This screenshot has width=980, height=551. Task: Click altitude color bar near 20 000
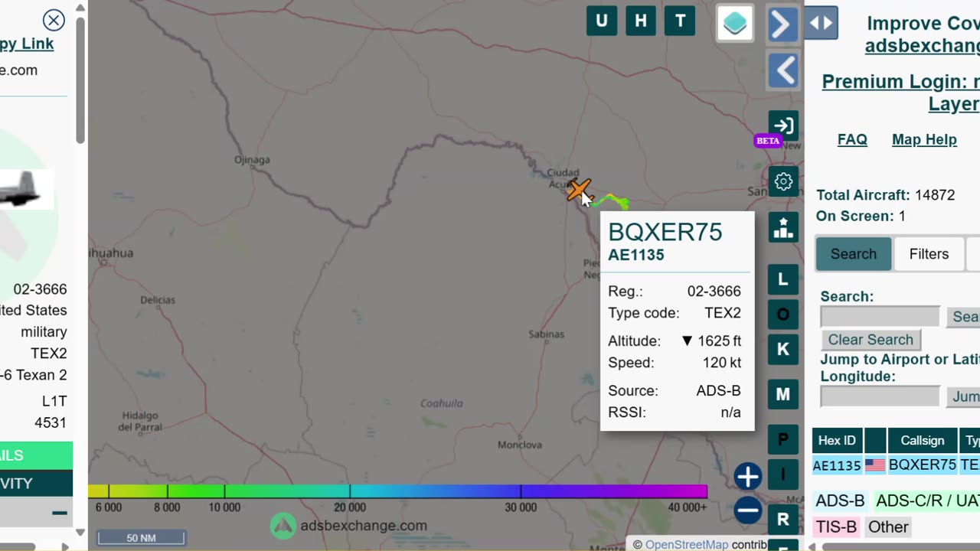pos(350,491)
